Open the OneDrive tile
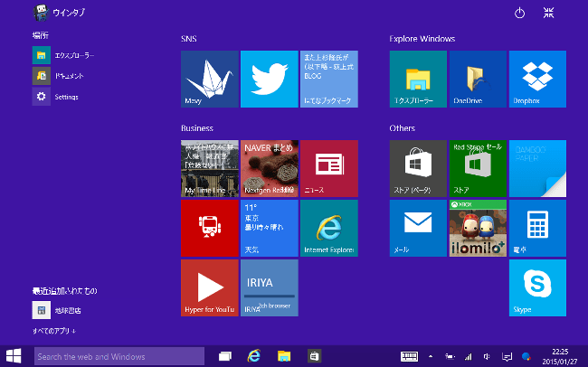Screen dimensions: 588x367 pyautogui.click(x=478, y=80)
